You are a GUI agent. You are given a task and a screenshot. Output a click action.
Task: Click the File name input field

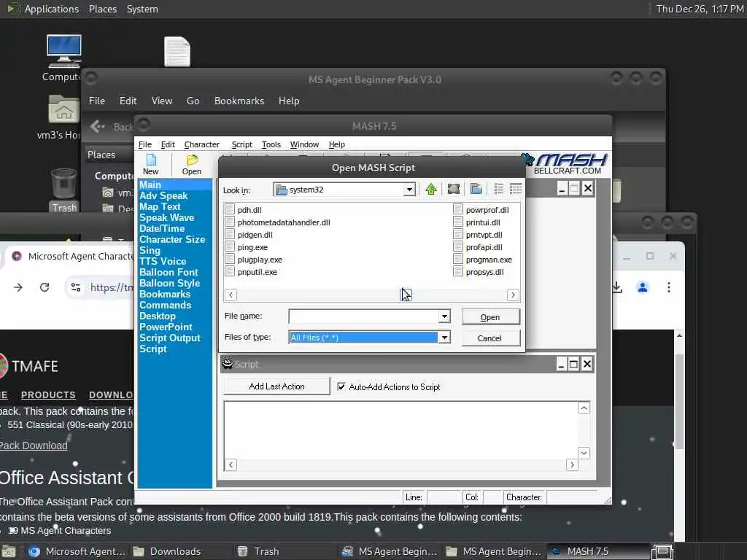(x=363, y=316)
